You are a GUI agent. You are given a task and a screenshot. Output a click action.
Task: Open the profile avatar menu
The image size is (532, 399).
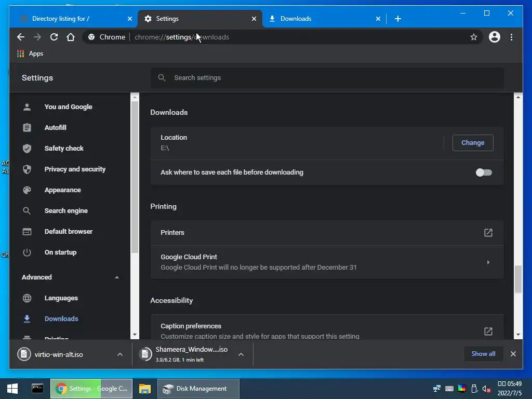tap(495, 37)
